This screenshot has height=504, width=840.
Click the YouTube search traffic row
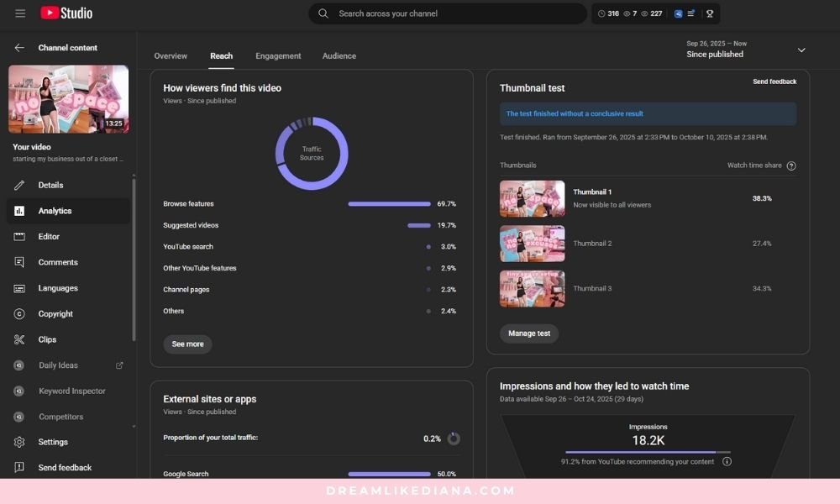click(310, 247)
